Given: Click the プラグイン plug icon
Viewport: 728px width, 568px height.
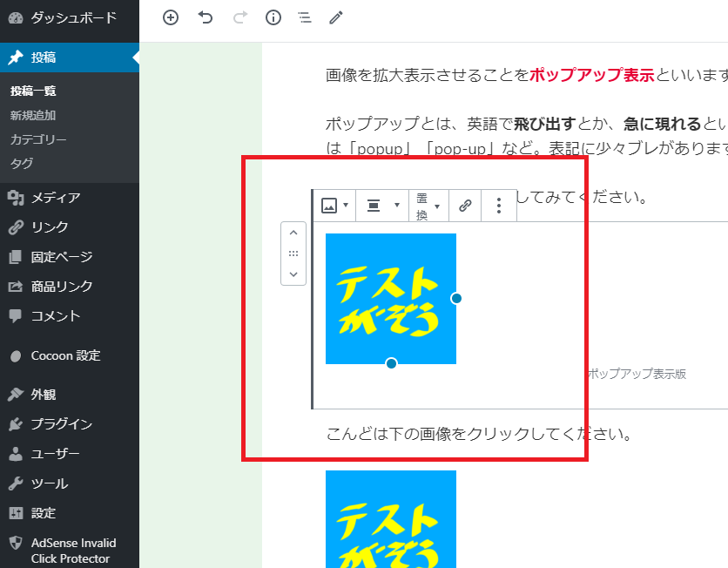Looking at the screenshot, I should pos(16,424).
